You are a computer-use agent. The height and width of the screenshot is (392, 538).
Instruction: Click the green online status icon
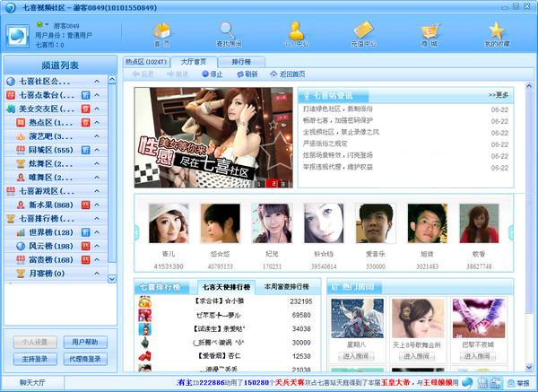click(39, 25)
